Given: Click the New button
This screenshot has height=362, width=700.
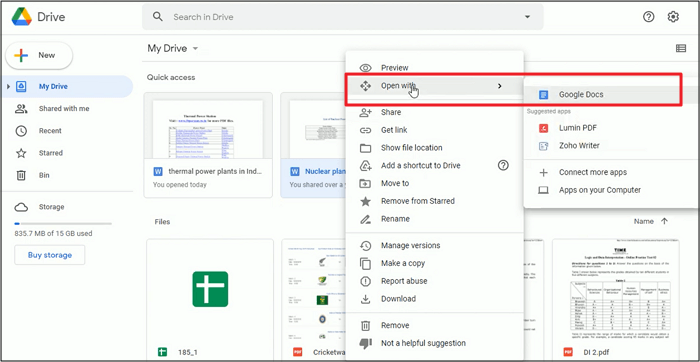Looking at the screenshot, I should coord(39,55).
